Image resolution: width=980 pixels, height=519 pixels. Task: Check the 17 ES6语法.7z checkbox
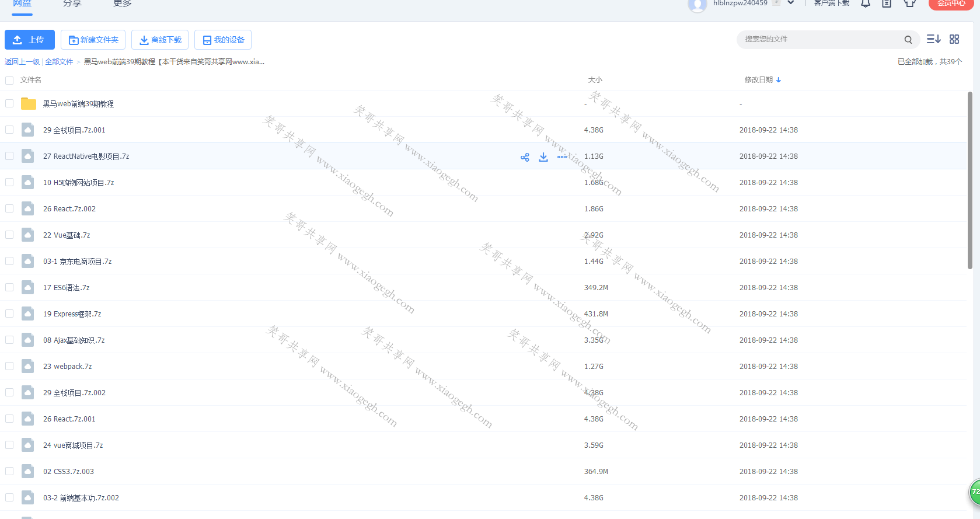(x=9, y=287)
